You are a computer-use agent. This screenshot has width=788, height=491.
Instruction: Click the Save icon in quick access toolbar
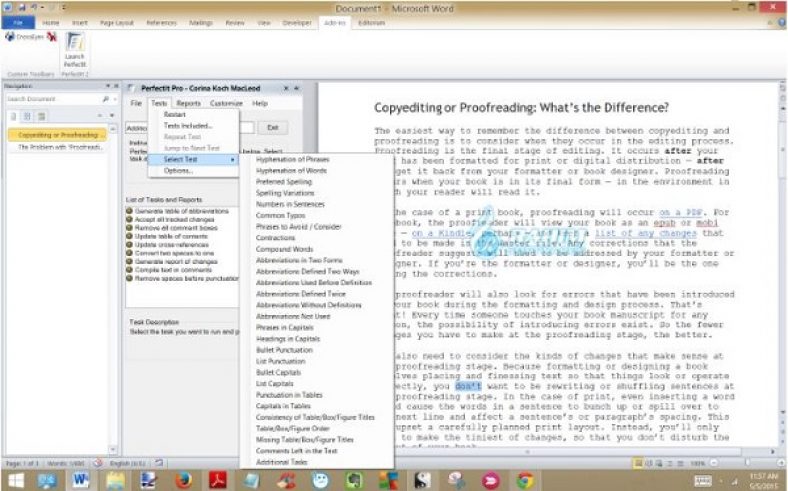coord(21,6)
